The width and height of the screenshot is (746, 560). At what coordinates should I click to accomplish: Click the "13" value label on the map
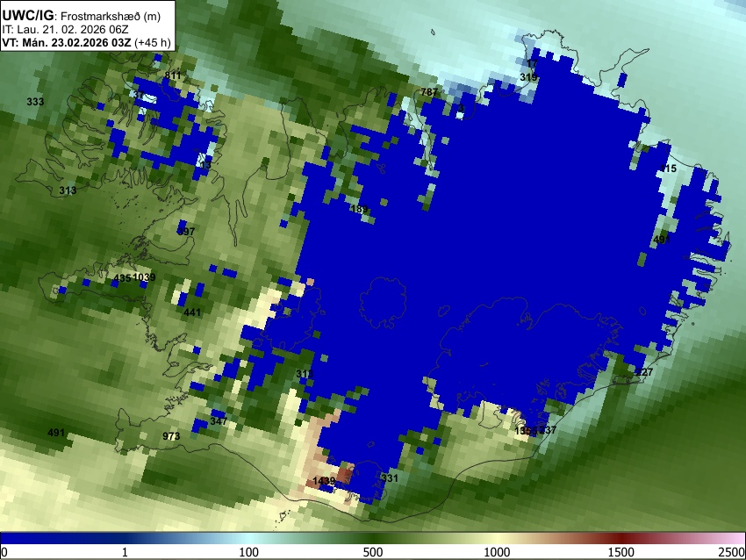point(205,165)
